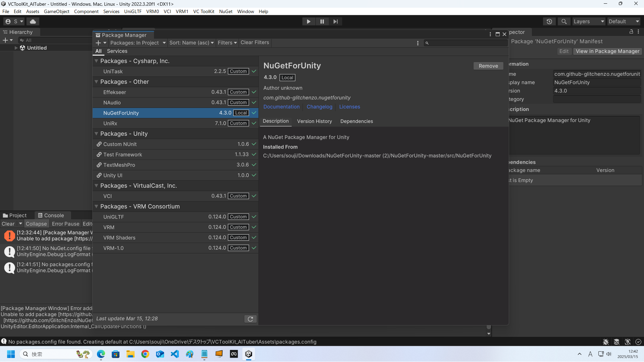This screenshot has height=362, width=644.
Task: Click the add package plus button
Action: point(101,43)
